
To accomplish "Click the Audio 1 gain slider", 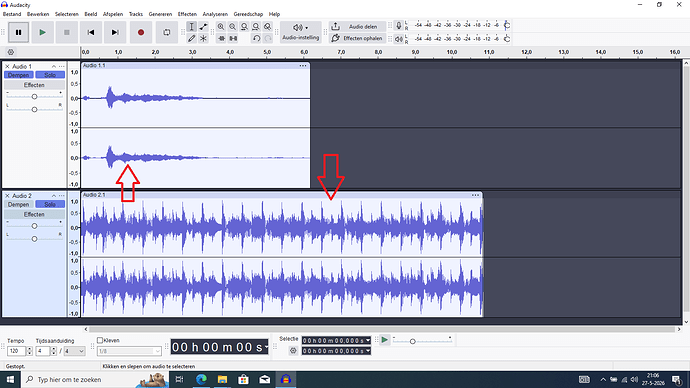I will point(34,96).
